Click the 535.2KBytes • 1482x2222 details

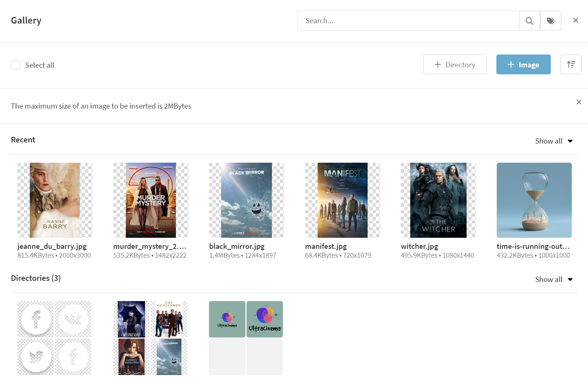[150, 255]
